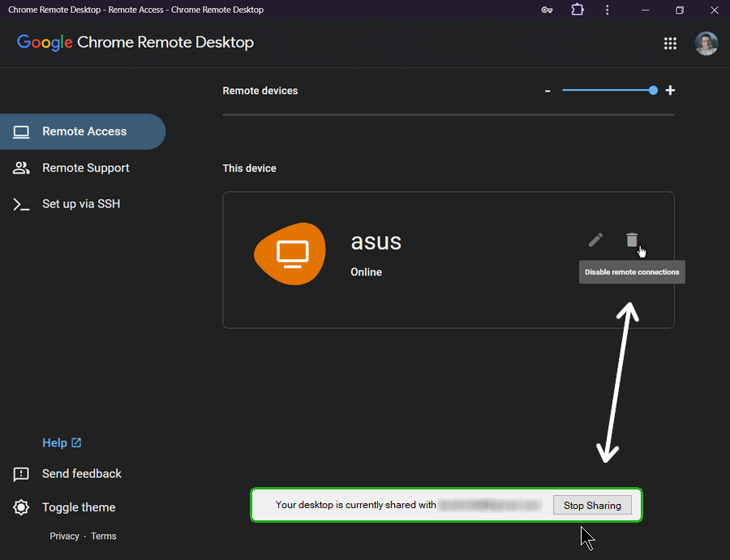Image resolution: width=730 pixels, height=560 pixels.
Task: Click the Remote devices heading
Action: [x=260, y=91]
